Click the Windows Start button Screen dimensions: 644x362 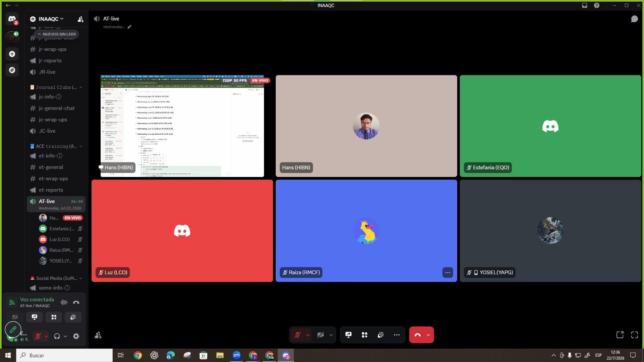click(x=8, y=355)
